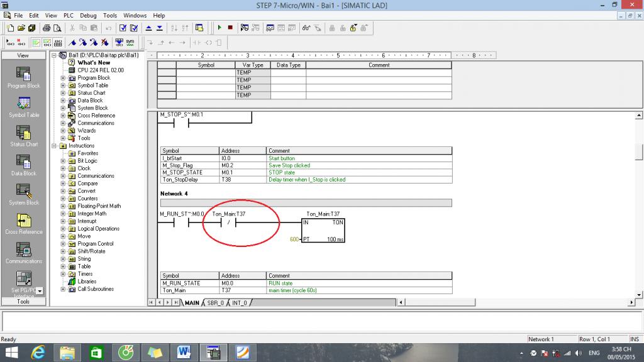The height and width of the screenshot is (362, 644).
Task: Expand the Program Block tree node
Action: 63,78
